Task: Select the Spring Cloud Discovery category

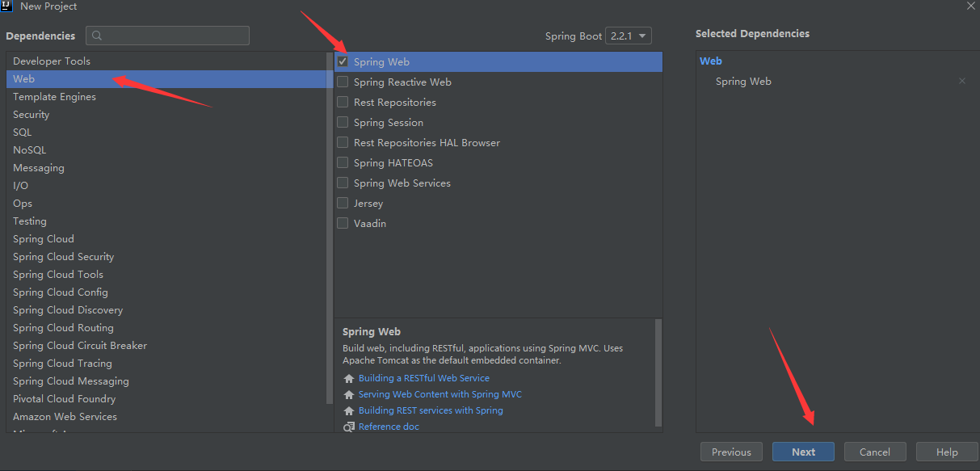Action: [166, 310]
